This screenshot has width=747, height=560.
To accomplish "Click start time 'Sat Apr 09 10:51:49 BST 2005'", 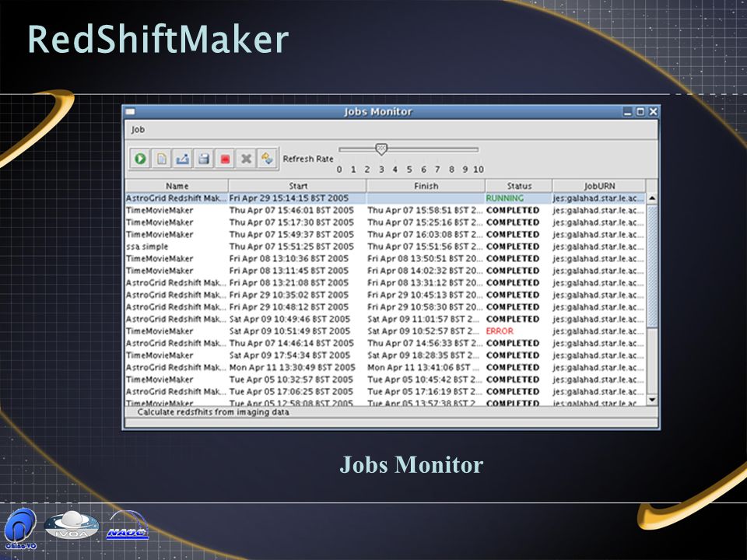I will tap(289, 331).
